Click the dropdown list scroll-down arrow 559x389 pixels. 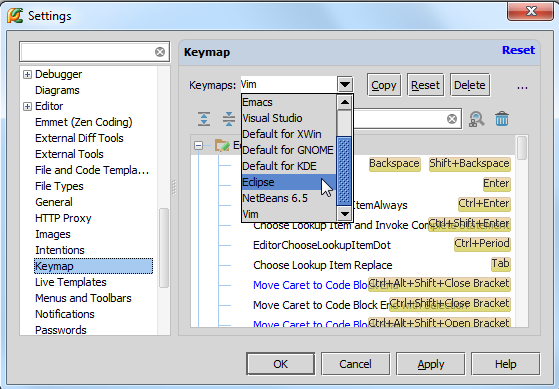click(345, 214)
